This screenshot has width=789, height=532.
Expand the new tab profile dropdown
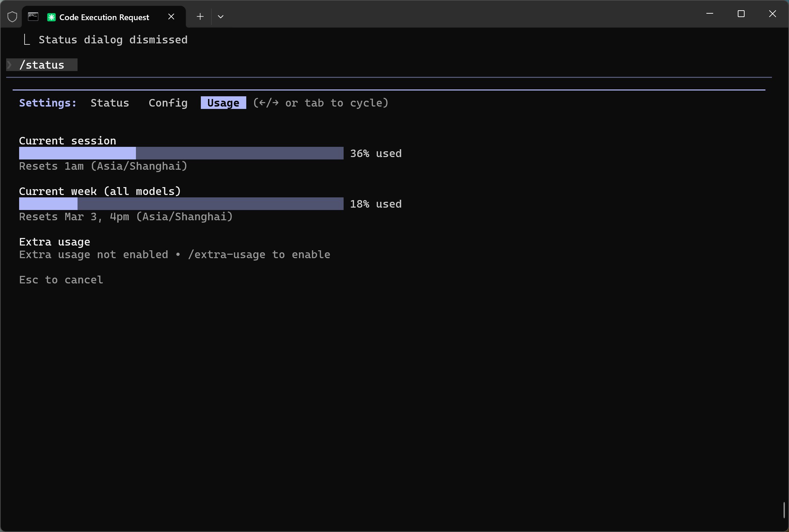click(x=221, y=17)
